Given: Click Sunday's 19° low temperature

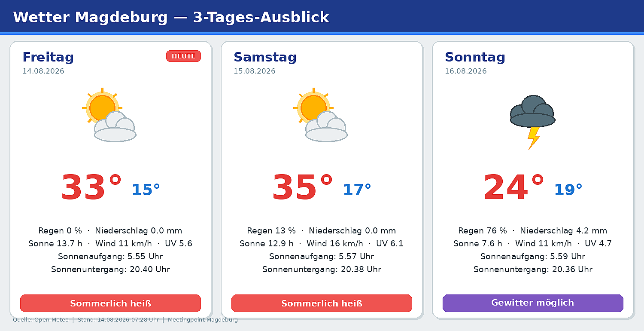Looking at the screenshot, I should tap(568, 190).
